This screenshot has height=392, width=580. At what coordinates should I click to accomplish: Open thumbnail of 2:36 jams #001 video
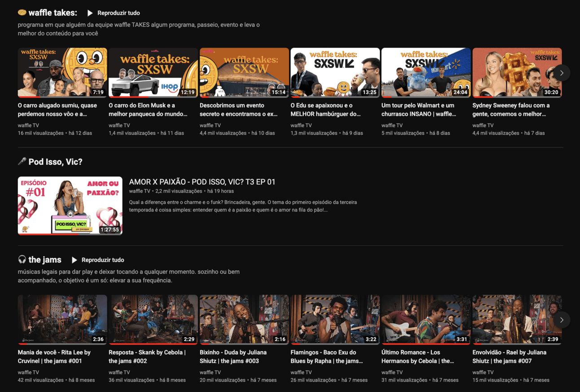(62, 320)
